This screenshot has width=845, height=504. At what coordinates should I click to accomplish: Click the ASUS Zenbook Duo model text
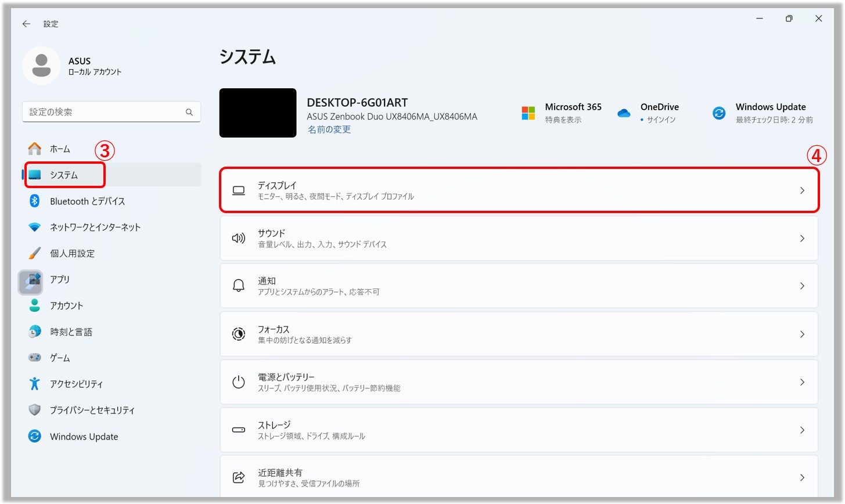pyautogui.click(x=392, y=117)
